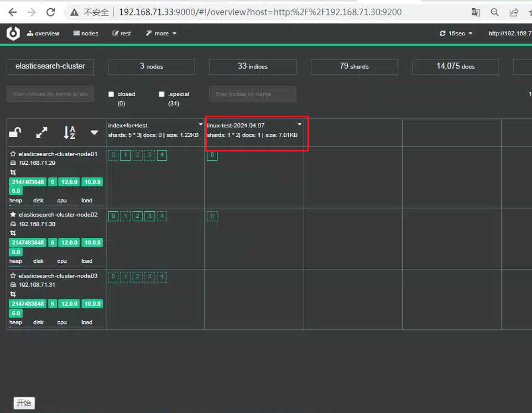Open the nodes tab
The width and height of the screenshot is (532, 413).
(86, 33)
